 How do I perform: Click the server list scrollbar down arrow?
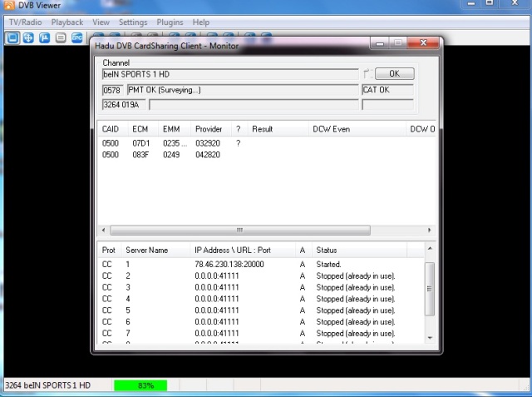point(430,338)
